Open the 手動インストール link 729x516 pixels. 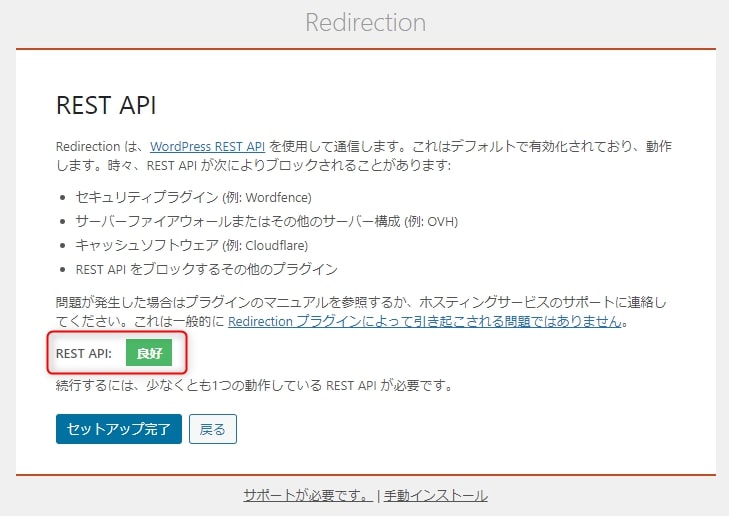[436, 495]
